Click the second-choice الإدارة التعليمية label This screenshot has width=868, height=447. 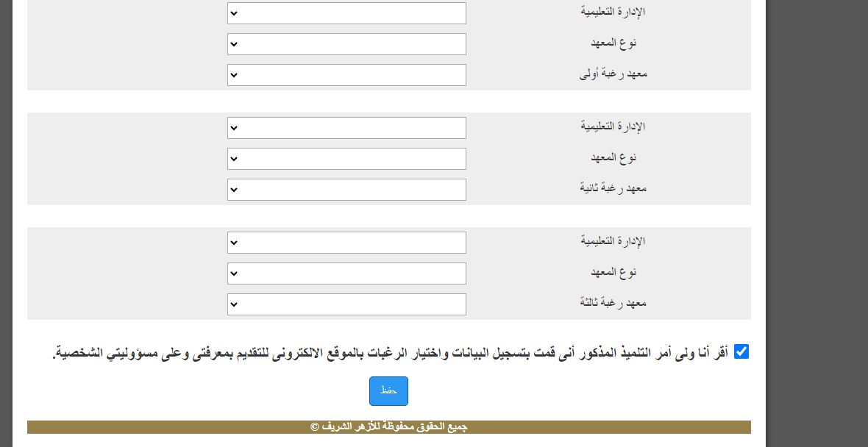(x=613, y=126)
